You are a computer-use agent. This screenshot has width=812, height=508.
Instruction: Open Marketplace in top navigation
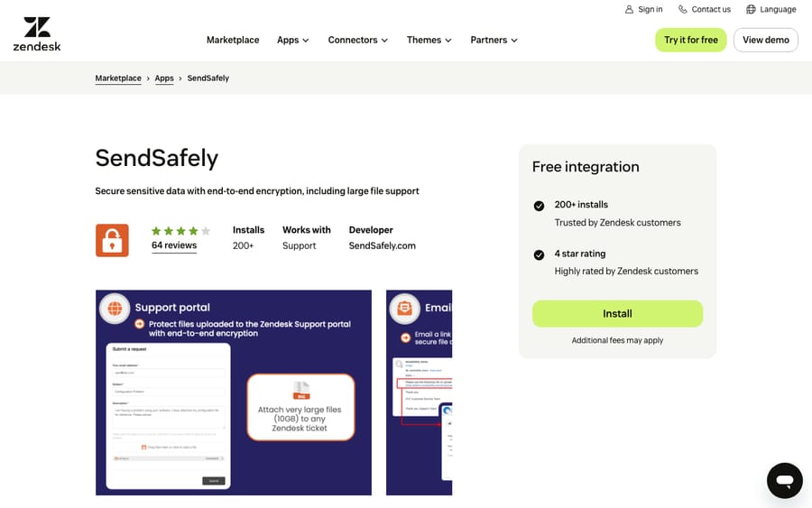[233, 40]
